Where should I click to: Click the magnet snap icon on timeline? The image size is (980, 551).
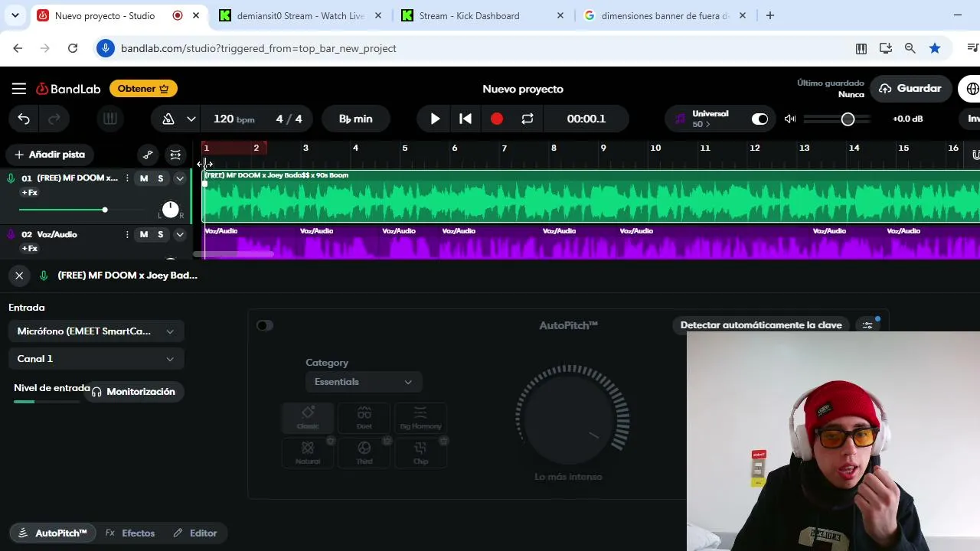[x=976, y=155]
